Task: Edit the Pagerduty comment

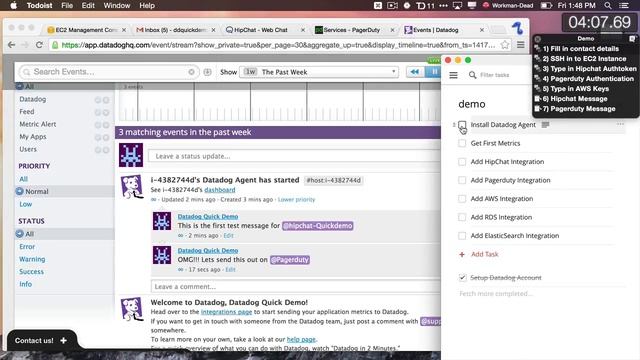Action: tap(230, 270)
